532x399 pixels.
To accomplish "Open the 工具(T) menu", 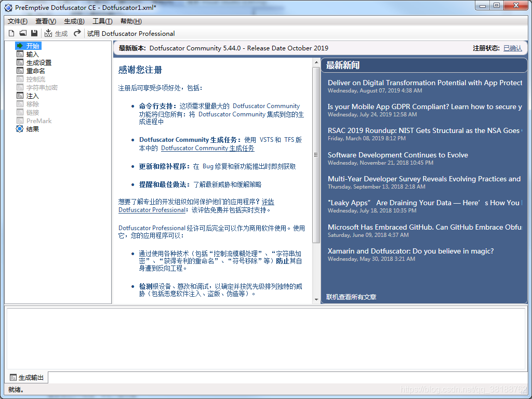I will [x=102, y=21].
